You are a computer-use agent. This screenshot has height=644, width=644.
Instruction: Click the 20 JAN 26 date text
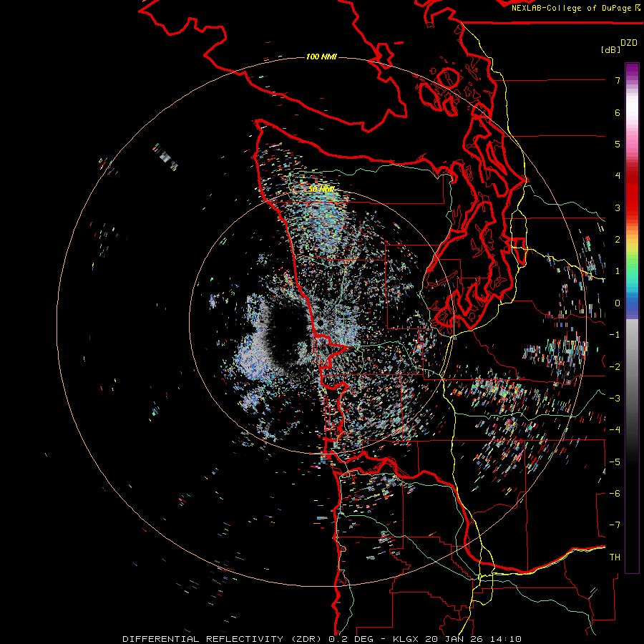coord(454,639)
